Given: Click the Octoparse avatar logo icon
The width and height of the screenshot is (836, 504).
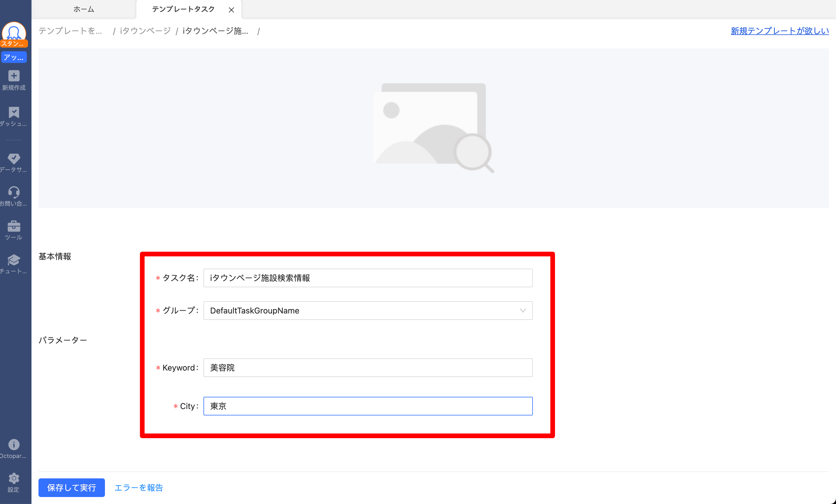Looking at the screenshot, I should [14, 31].
